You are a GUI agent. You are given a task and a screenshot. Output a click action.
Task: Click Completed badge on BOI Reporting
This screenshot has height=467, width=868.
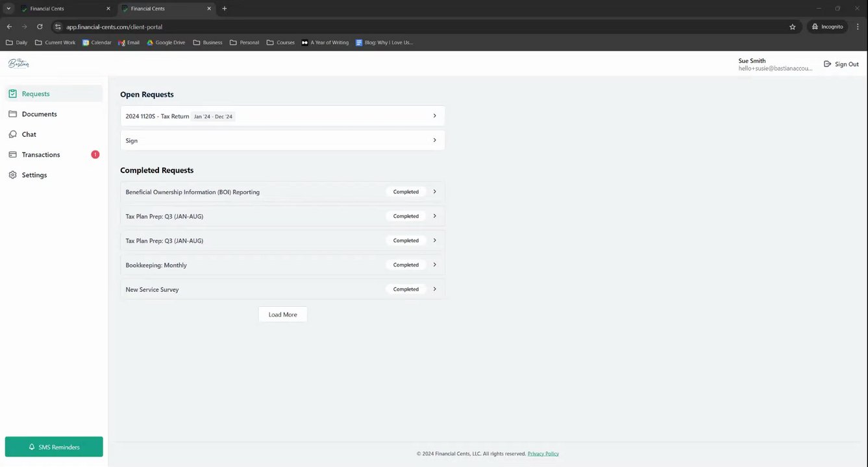pyautogui.click(x=406, y=192)
